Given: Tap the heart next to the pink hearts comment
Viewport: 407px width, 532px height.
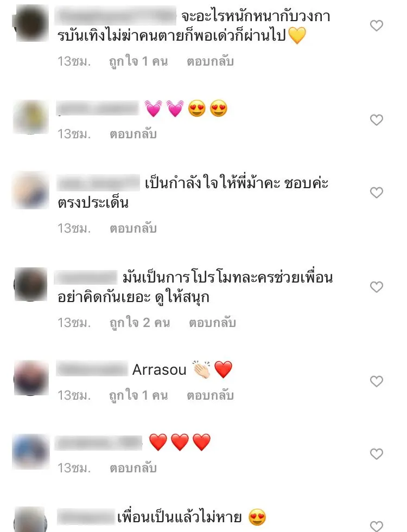Looking at the screenshot, I should pos(377,120).
